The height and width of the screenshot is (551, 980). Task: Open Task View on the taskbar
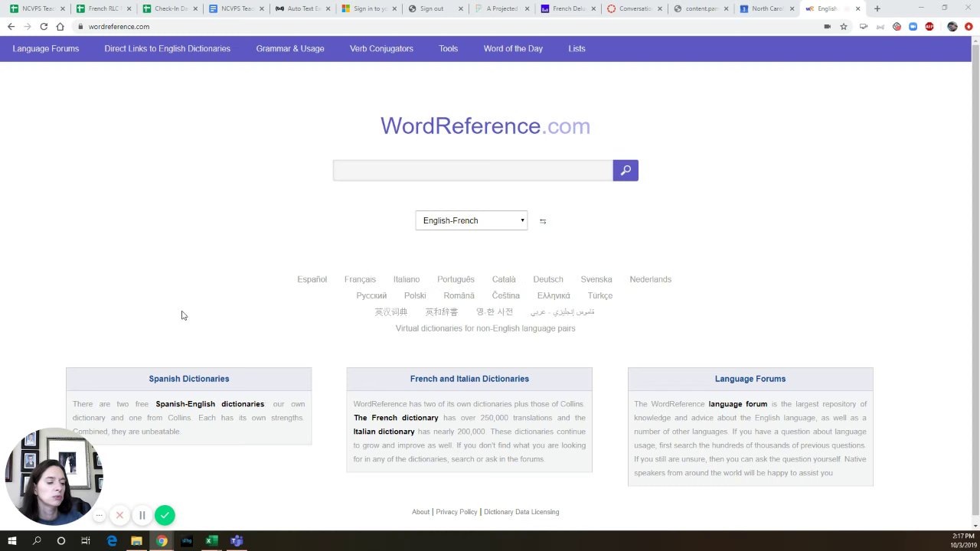pos(86,541)
